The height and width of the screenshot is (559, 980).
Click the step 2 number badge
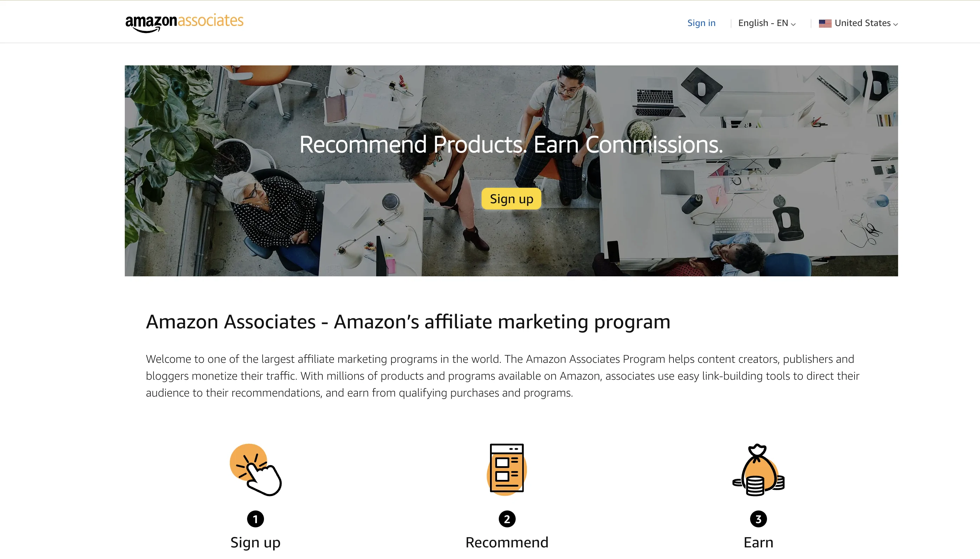pos(507,519)
